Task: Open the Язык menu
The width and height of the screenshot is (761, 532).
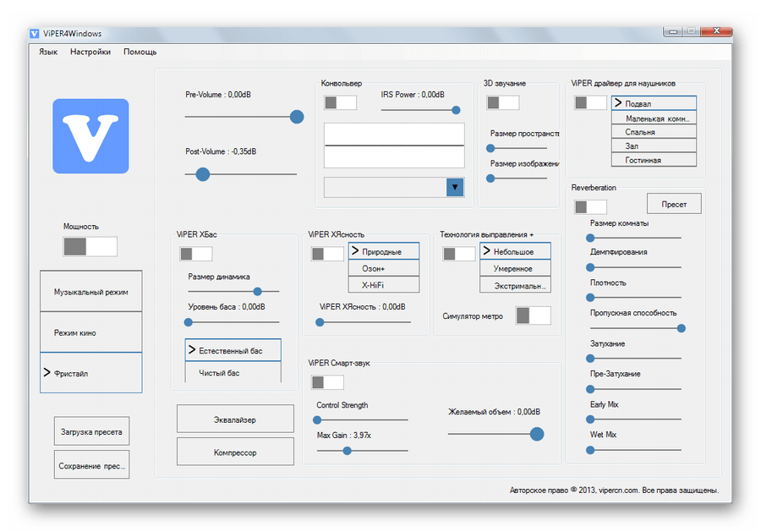Action: tap(48, 52)
